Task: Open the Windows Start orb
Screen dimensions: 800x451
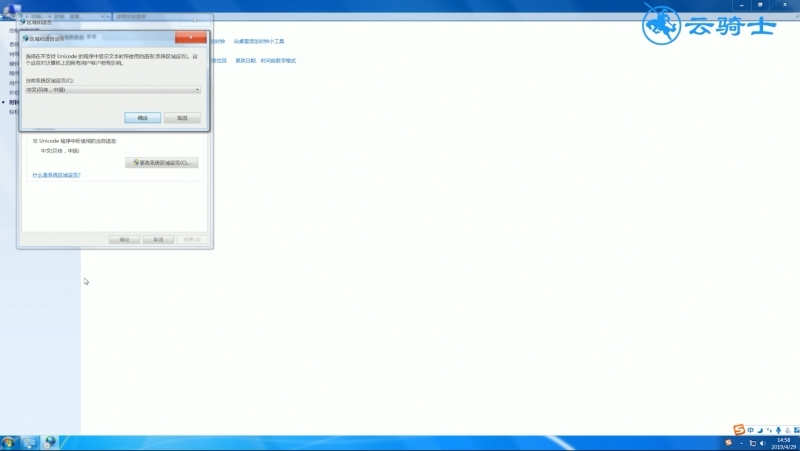Action: 8,442
